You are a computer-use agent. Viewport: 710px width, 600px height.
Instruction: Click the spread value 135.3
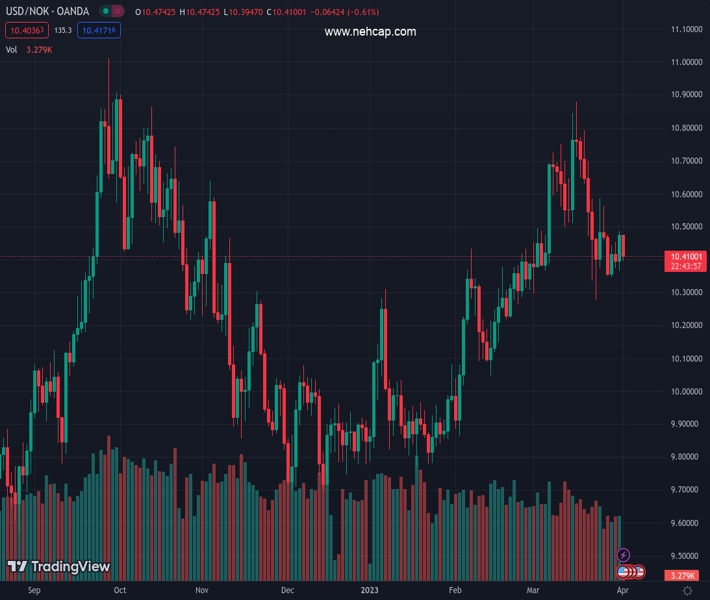pos(63,30)
